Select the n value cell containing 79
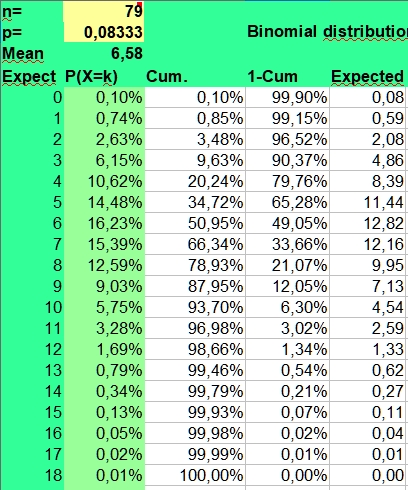Screen dimensions: 408x490 104,11
